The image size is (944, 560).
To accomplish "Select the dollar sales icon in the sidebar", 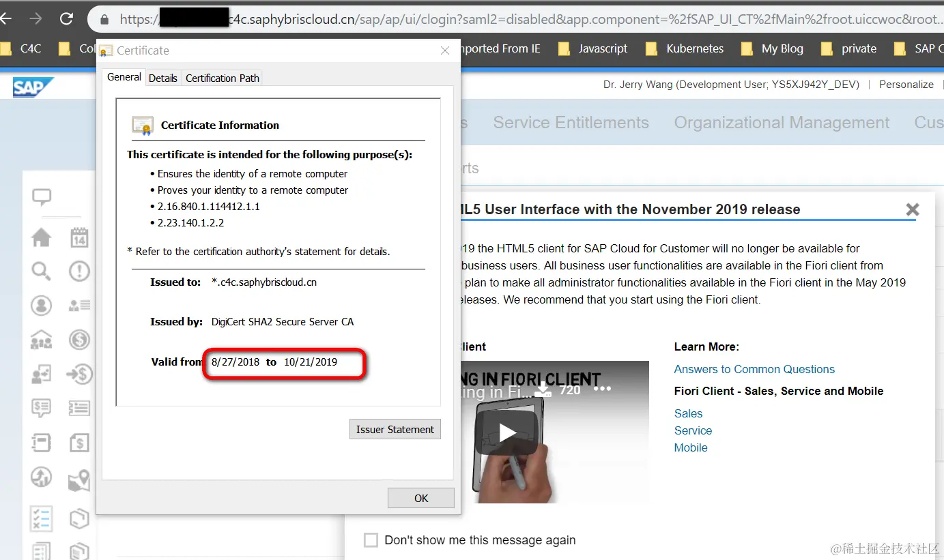I will (x=78, y=340).
